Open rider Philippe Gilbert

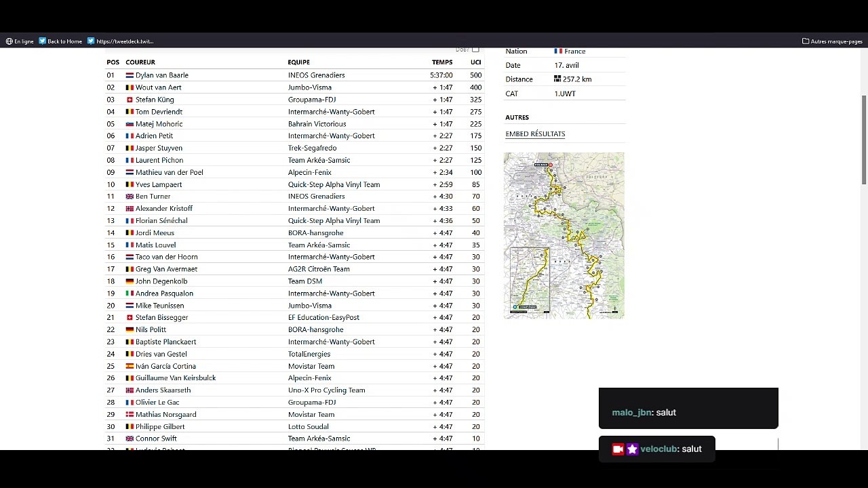pos(160,427)
